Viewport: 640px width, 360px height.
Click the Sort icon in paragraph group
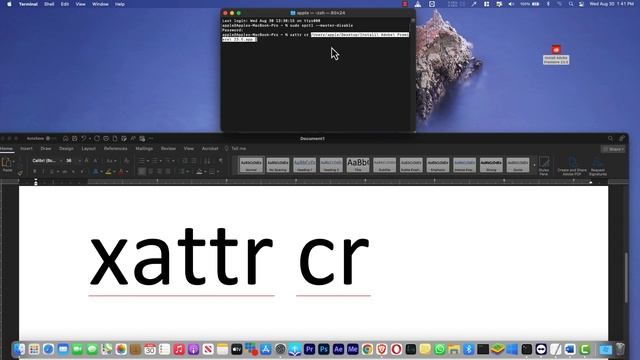tap(207, 161)
